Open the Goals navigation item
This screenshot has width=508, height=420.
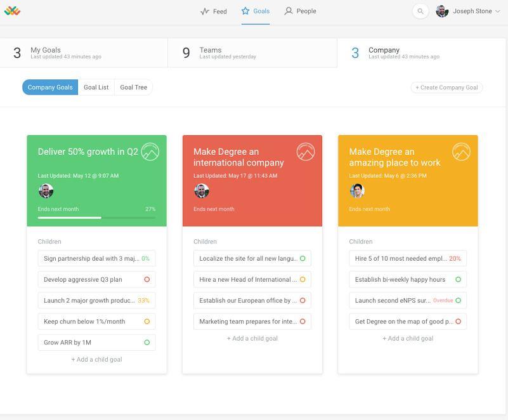point(256,11)
